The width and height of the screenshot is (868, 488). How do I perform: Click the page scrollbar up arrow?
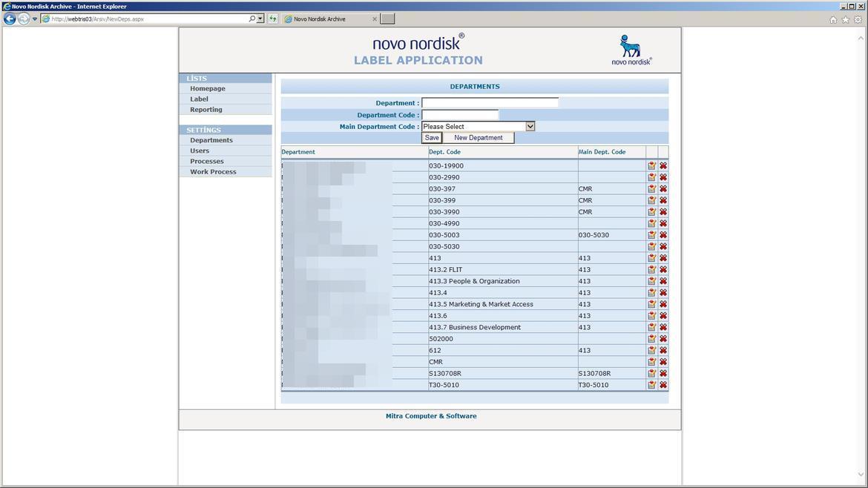click(861, 38)
